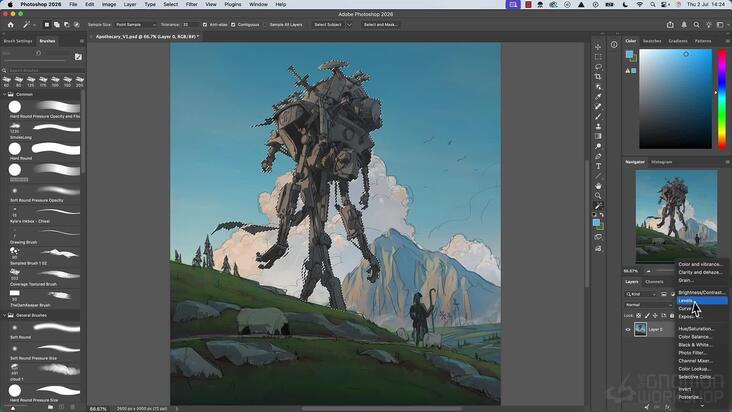Open the info panel icon
The image size is (732, 412).
click(614, 45)
